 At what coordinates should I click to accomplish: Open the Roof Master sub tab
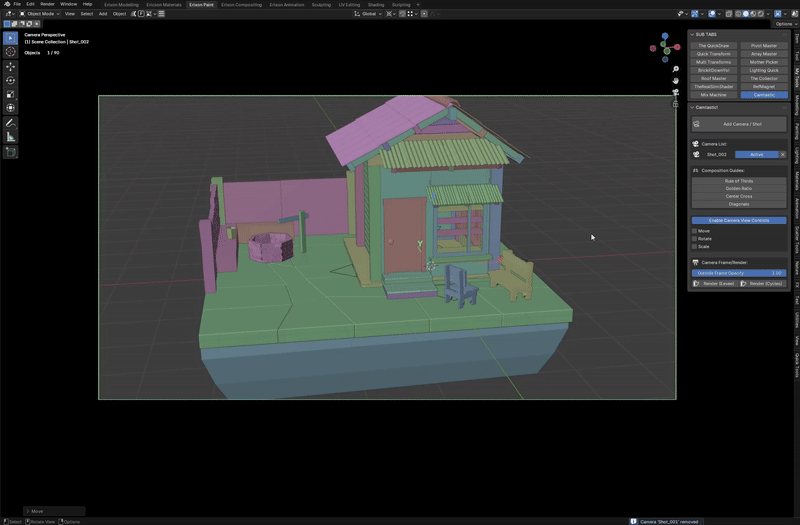(x=713, y=79)
